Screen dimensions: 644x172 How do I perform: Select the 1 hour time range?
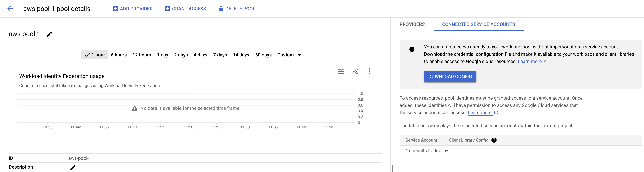[94, 55]
